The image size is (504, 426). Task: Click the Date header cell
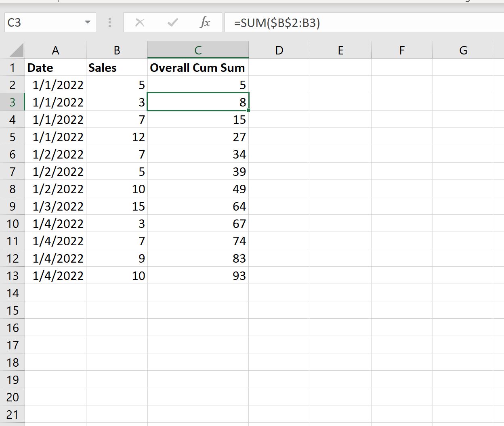pos(55,67)
